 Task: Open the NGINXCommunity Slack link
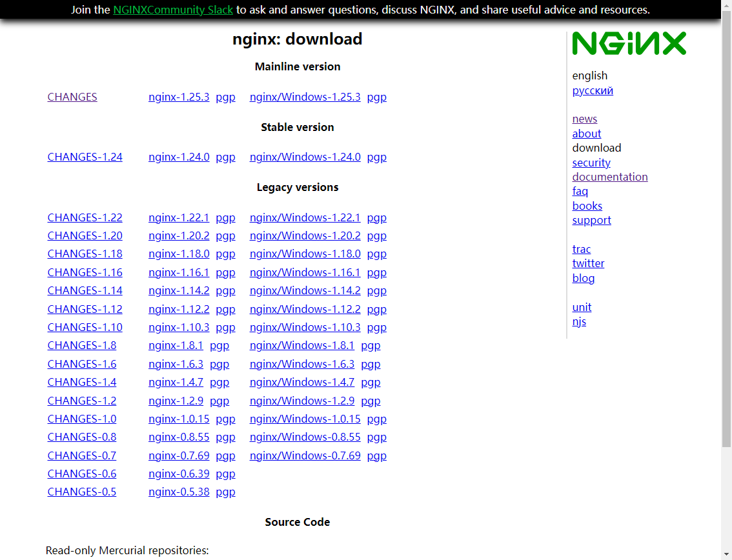point(173,10)
